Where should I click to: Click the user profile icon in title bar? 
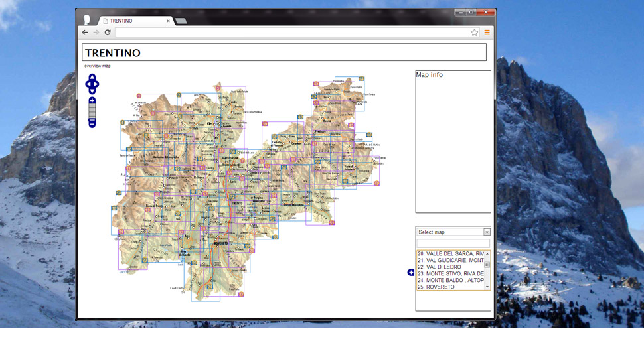pyautogui.click(x=87, y=20)
